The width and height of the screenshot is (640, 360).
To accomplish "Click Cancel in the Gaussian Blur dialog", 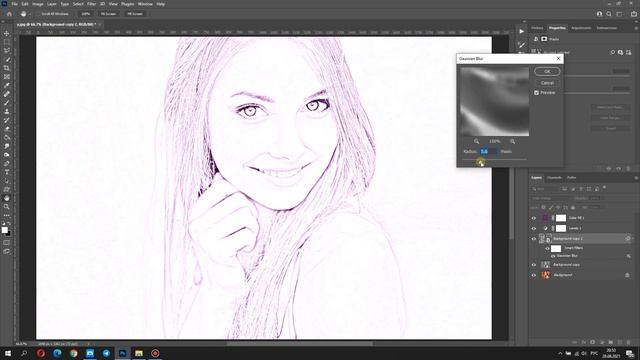I will 547,83.
